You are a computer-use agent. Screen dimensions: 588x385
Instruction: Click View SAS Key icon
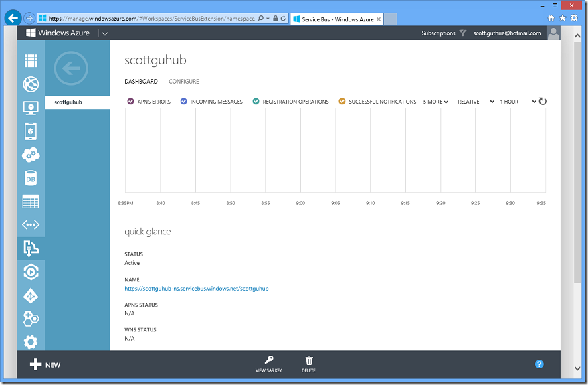(x=268, y=360)
